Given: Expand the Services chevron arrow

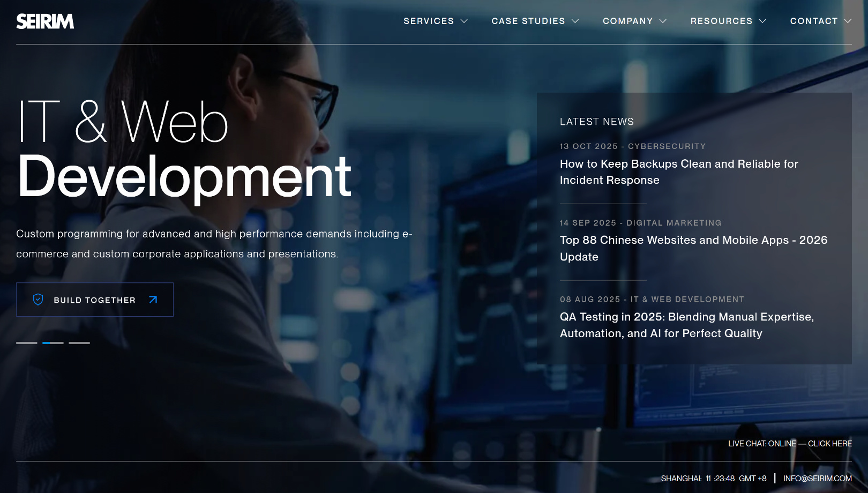Looking at the screenshot, I should tap(464, 21).
